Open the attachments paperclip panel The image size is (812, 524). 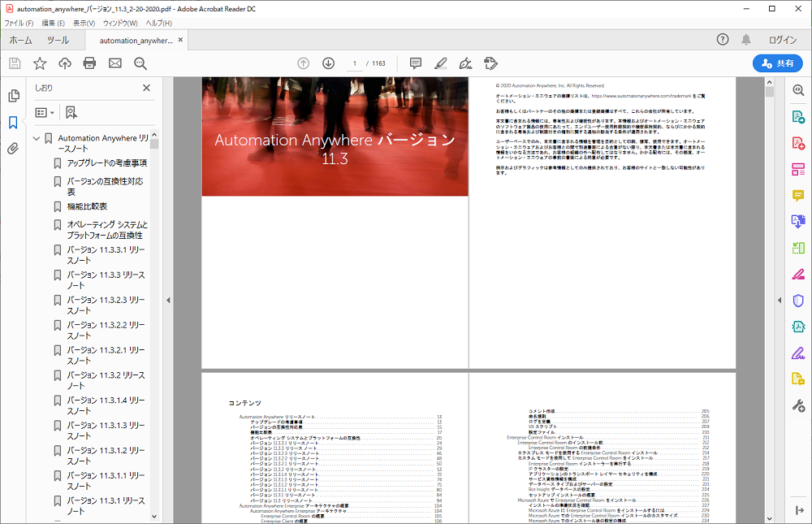[14, 149]
